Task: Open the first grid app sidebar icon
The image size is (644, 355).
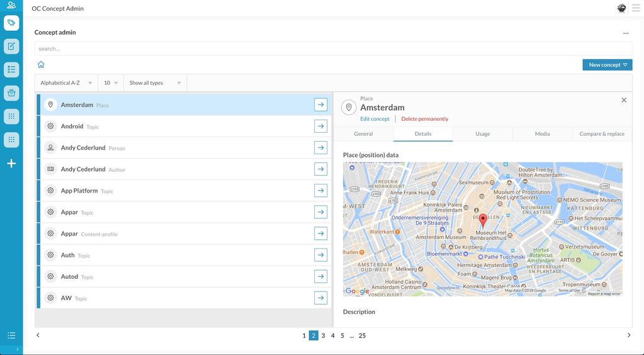Action: [x=11, y=116]
